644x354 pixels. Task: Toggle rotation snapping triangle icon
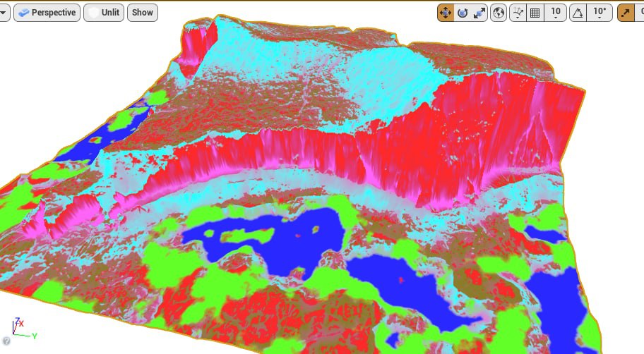578,13
